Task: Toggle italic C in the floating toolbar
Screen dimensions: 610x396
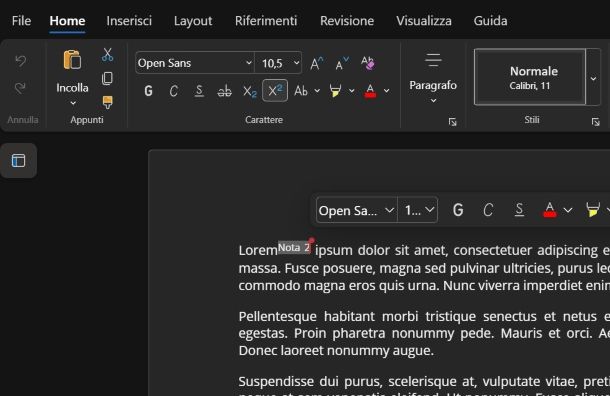Action: [x=488, y=210]
